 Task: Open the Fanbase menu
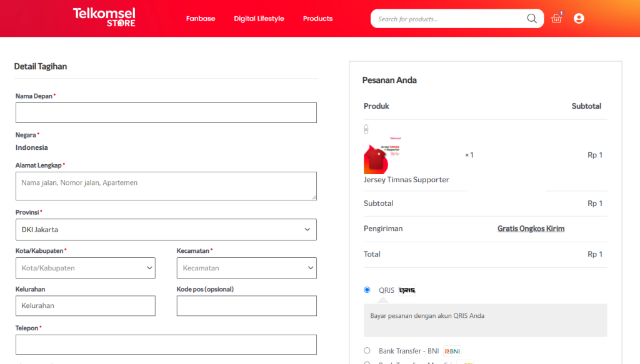(x=201, y=19)
